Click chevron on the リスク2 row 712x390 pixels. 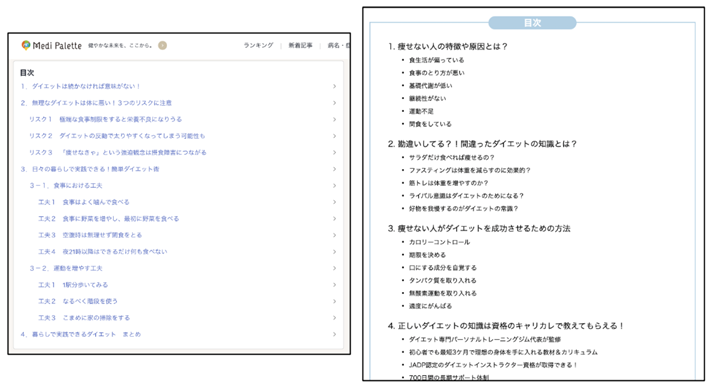click(334, 136)
